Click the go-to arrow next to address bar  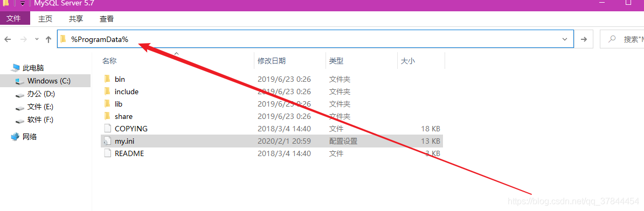click(584, 39)
